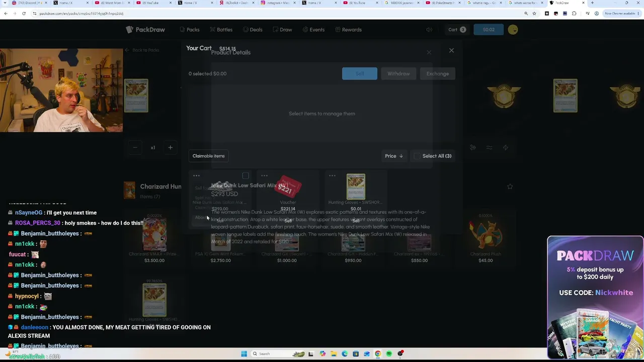The height and width of the screenshot is (362, 644).
Task: Open the Packs menu
Action: click(190, 30)
